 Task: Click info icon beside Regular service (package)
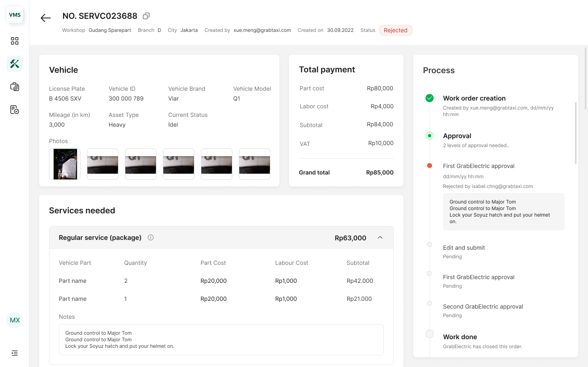[x=151, y=237]
